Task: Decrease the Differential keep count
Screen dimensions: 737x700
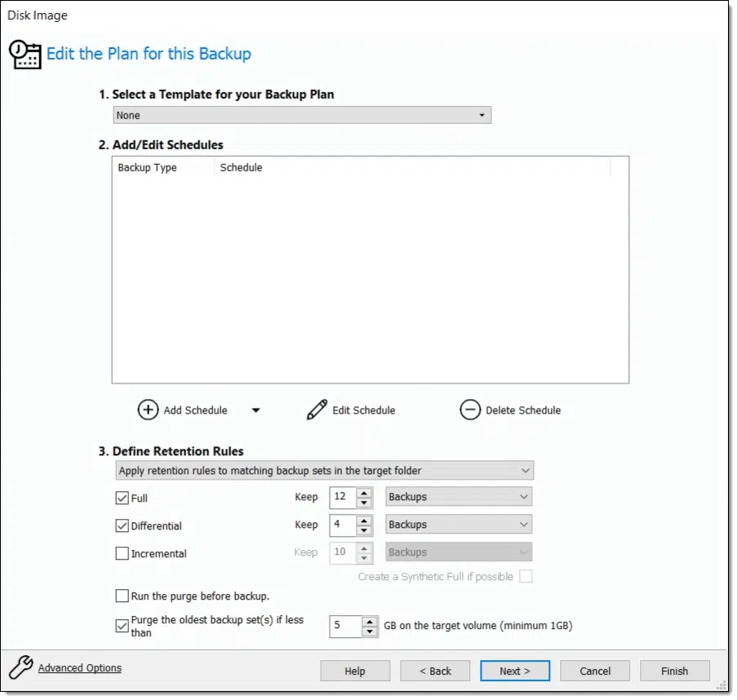Action: tap(364, 530)
